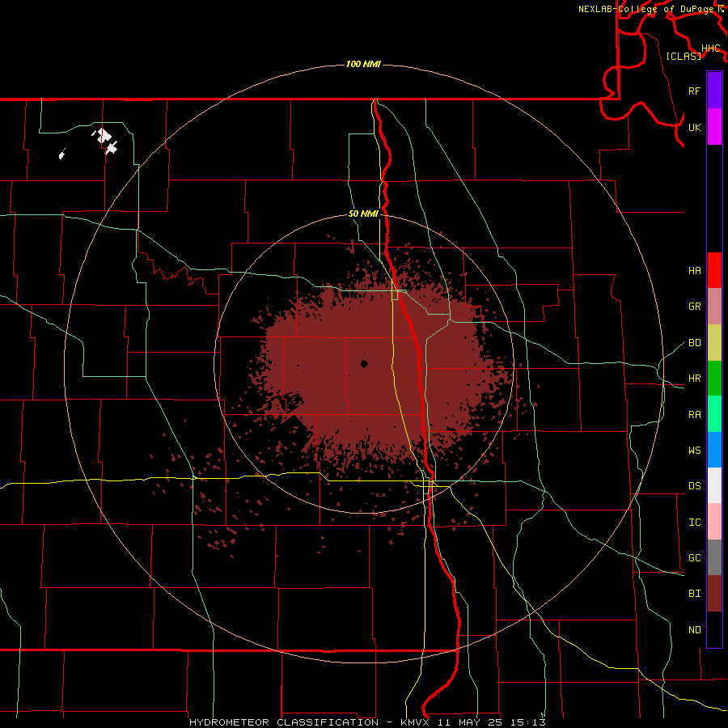The width and height of the screenshot is (728, 728).
Task: Click the large white echo patch at upper left
Action: [104, 136]
